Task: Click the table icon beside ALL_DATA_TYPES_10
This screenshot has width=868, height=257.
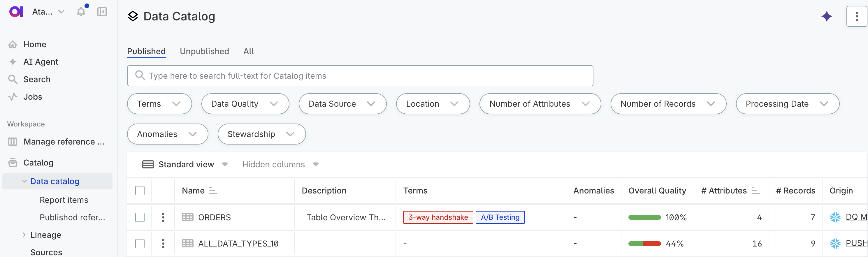Action: coord(188,244)
